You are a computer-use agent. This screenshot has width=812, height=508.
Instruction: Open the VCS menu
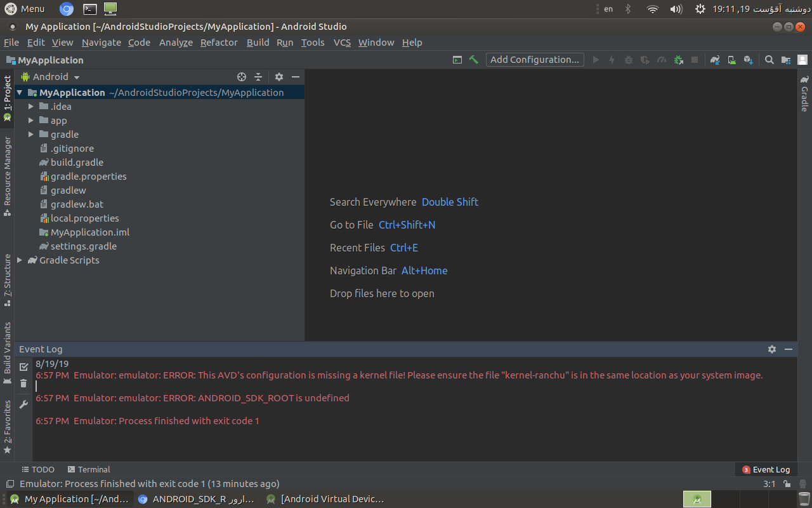tap(342, 43)
